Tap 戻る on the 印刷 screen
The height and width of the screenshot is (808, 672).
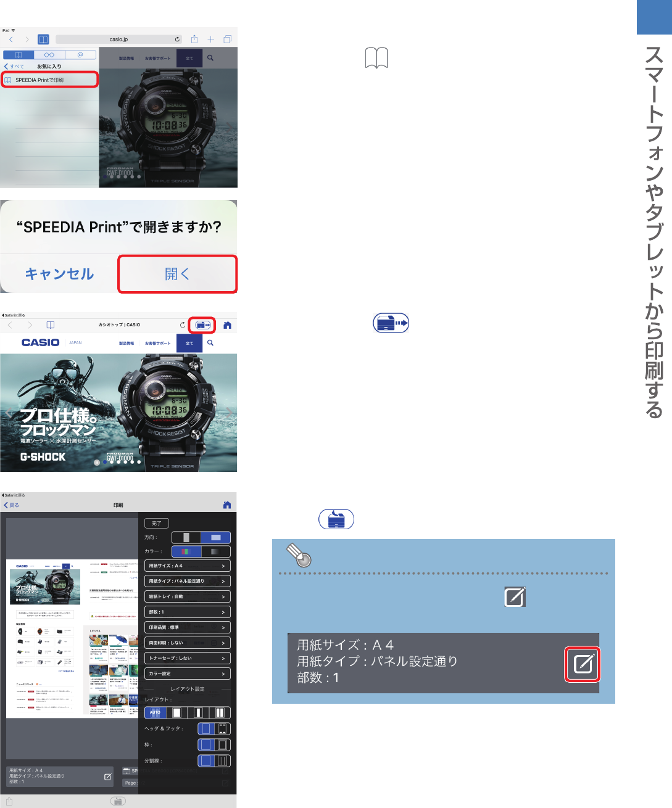pyautogui.click(x=12, y=505)
